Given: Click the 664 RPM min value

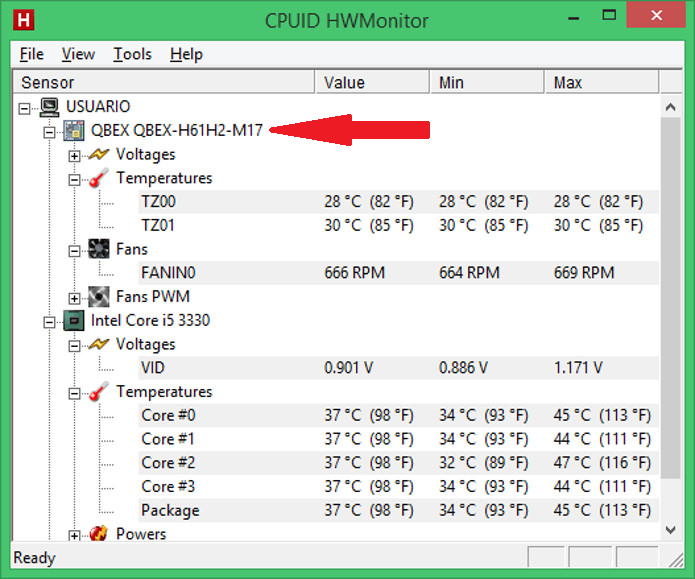Looking at the screenshot, I should (x=469, y=273).
